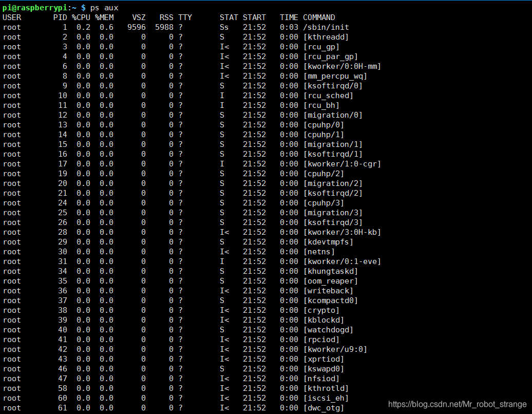
Task: Click the [rcu_sched] process name
Action: click(x=328, y=96)
